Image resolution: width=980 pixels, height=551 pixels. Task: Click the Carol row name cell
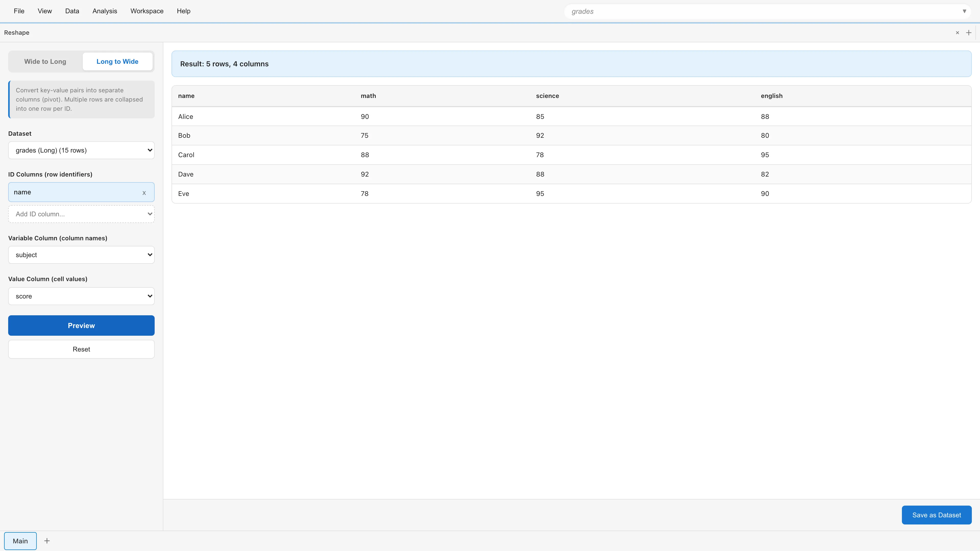pos(186,155)
